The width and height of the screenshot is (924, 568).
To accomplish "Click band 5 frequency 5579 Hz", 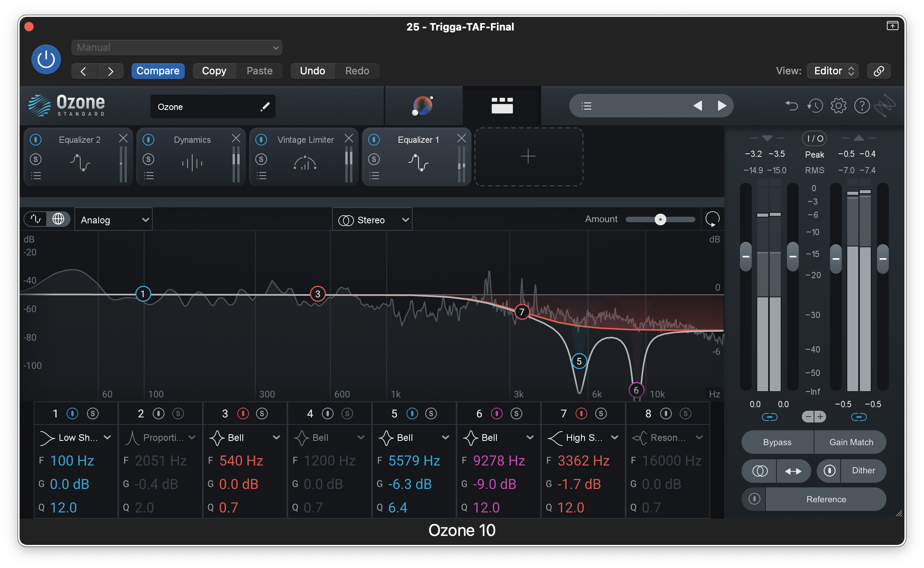I will 414,461.
